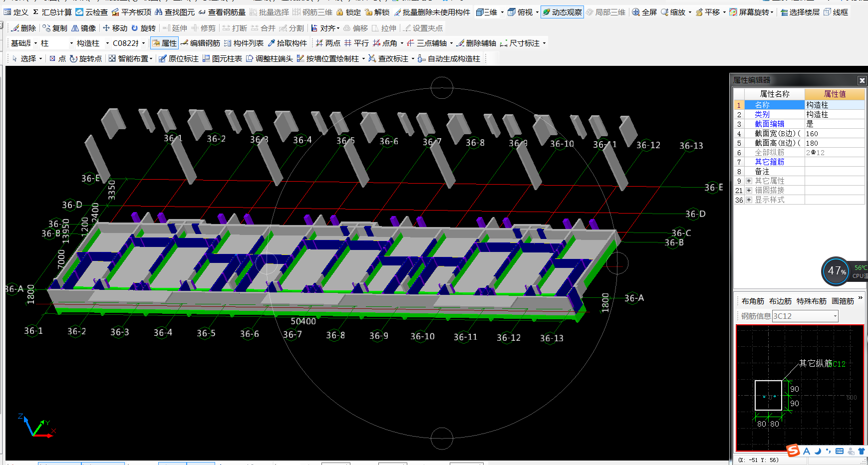868x465 pixels.
Task: Open 选择楼层 floor selection
Action: coord(800,12)
